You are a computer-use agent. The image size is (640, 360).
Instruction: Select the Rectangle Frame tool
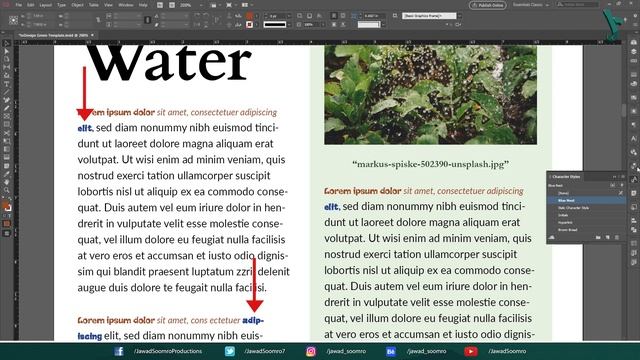[7, 117]
